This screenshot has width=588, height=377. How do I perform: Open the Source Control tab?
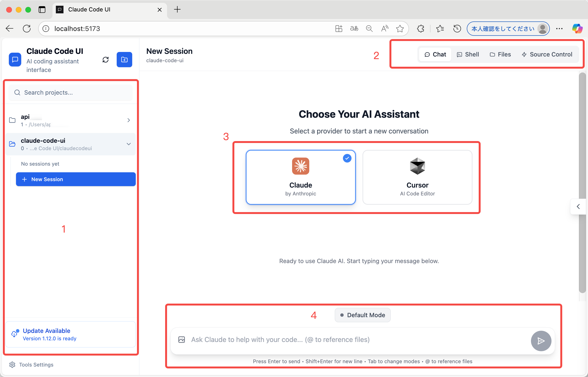pos(547,54)
